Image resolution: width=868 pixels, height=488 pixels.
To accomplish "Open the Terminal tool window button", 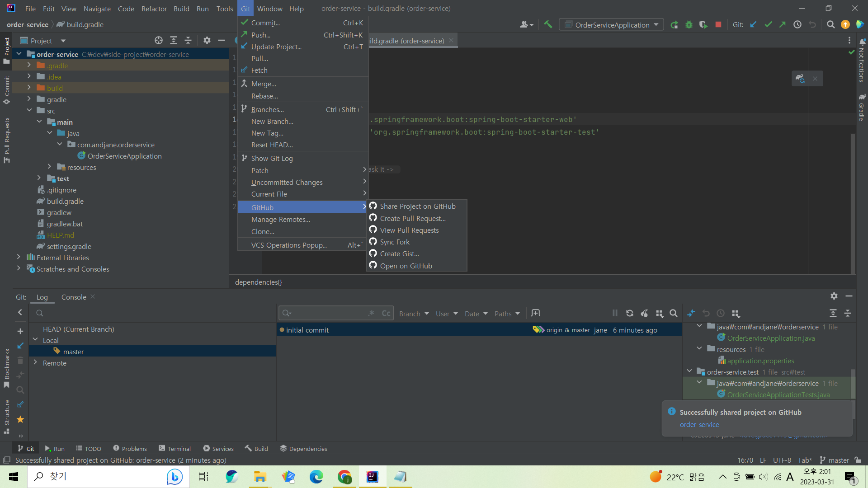I will click(x=175, y=448).
